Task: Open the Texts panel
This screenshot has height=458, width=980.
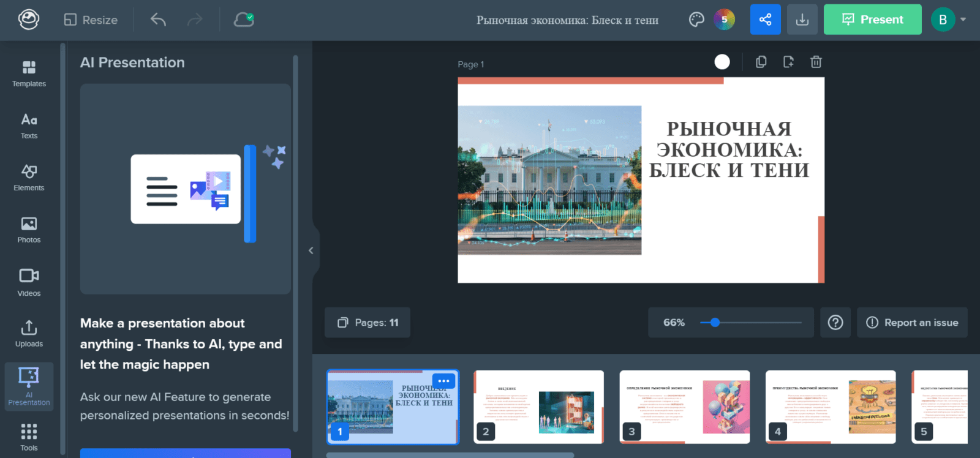Action: click(x=29, y=126)
